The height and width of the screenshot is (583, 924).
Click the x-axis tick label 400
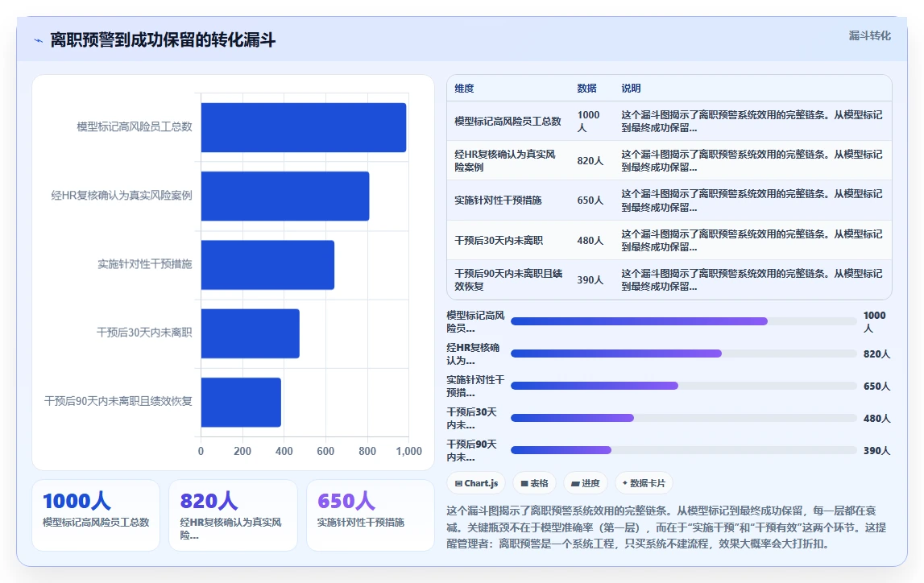[x=284, y=451]
